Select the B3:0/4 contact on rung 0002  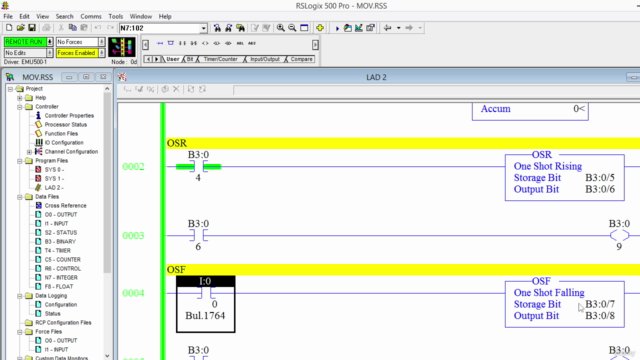[x=198, y=167]
